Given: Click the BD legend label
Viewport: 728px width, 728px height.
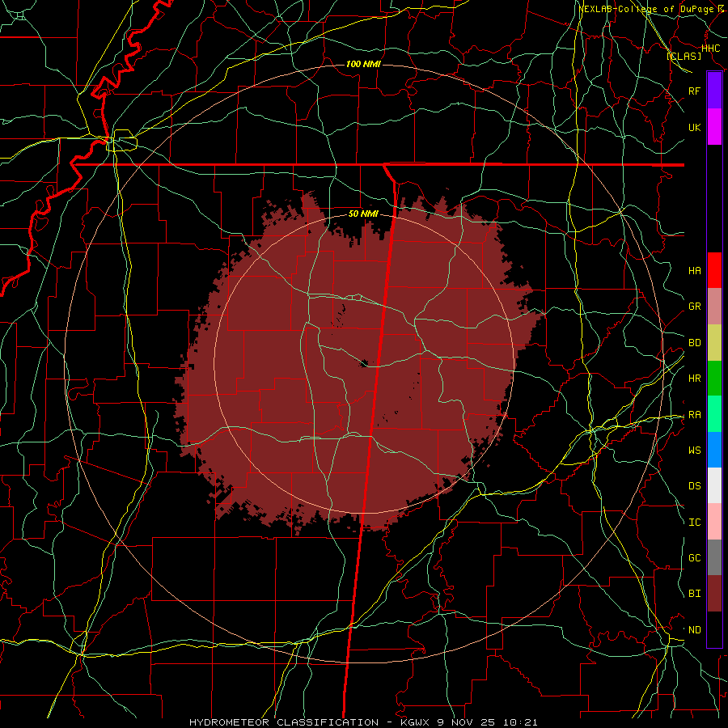Looking at the screenshot, I should click(695, 343).
